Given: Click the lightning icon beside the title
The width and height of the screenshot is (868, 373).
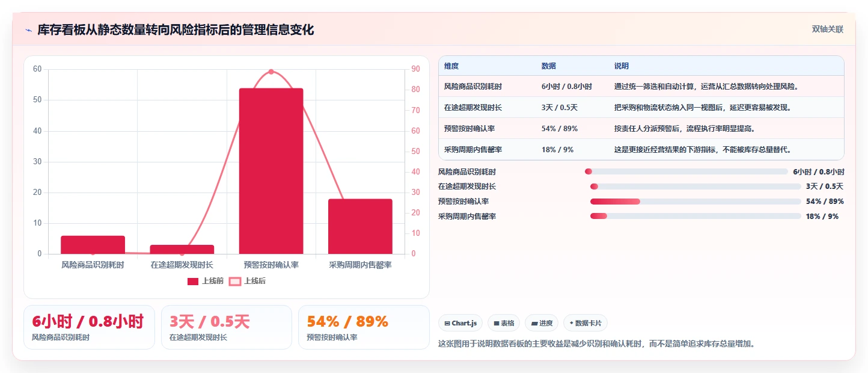Looking at the screenshot, I should click(x=29, y=30).
